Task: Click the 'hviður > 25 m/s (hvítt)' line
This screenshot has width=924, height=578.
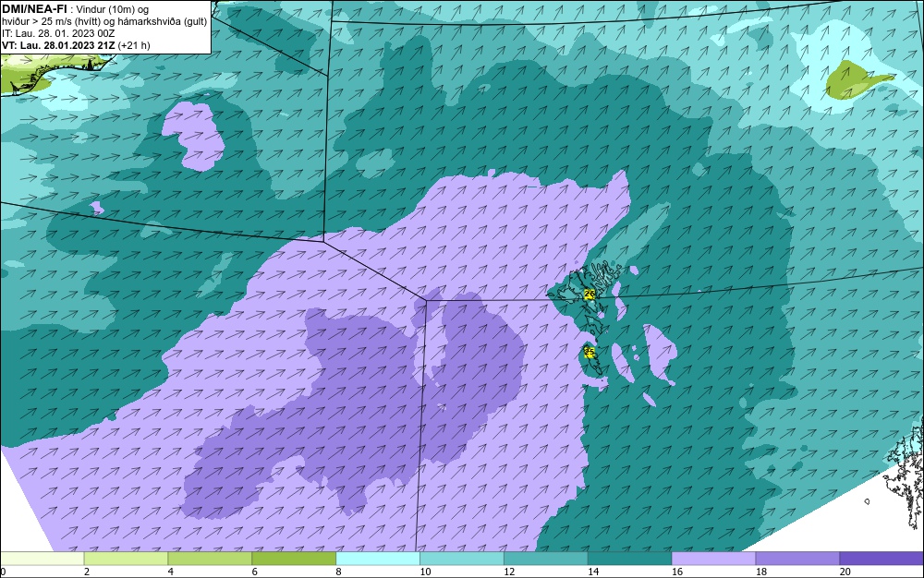Action: point(53,22)
